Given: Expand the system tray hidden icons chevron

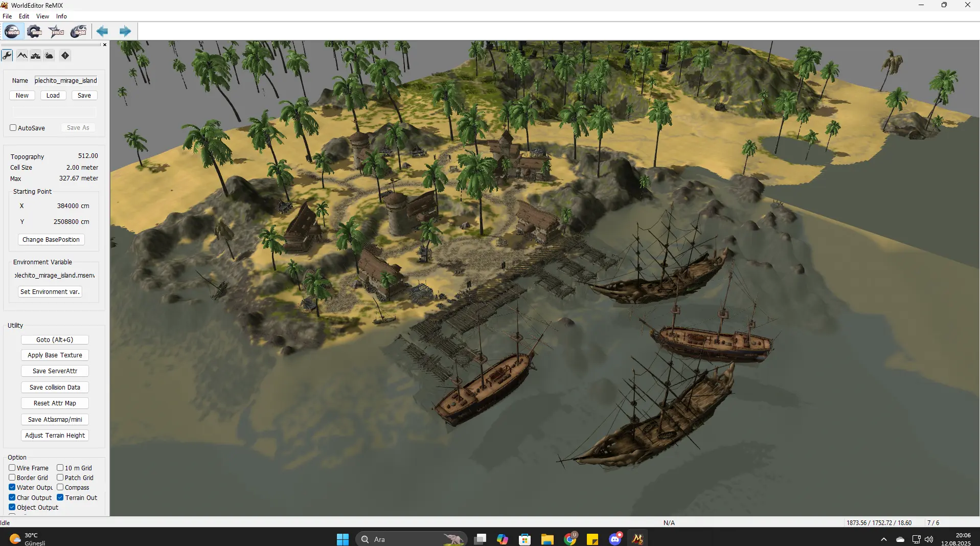Looking at the screenshot, I should coord(883,539).
